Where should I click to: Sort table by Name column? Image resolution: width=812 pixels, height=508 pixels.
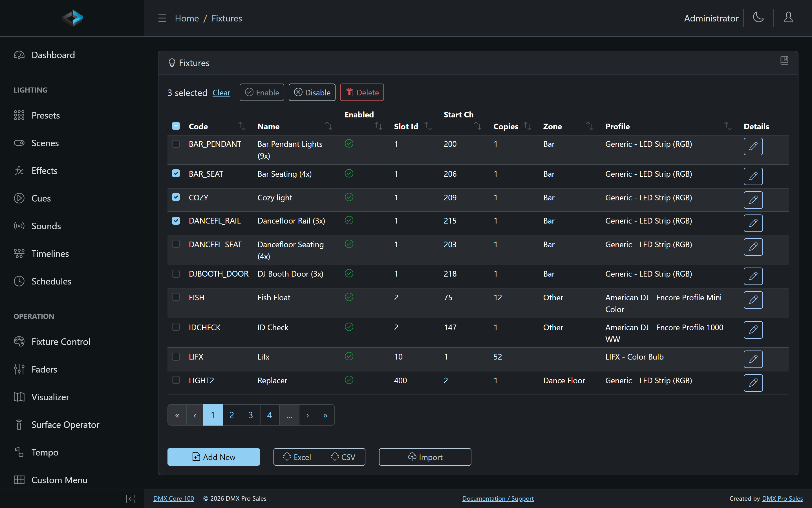pyautogui.click(x=329, y=126)
